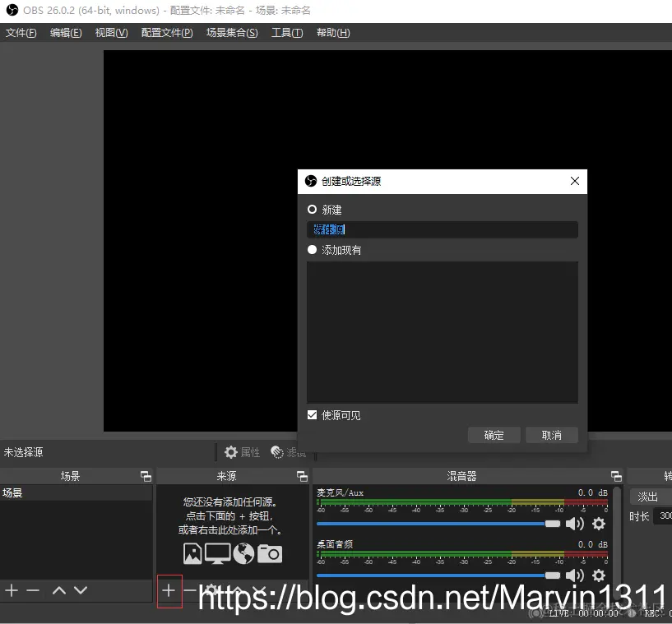Click the existing sources list box
The image size is (672, 624).
pos(443,332)
